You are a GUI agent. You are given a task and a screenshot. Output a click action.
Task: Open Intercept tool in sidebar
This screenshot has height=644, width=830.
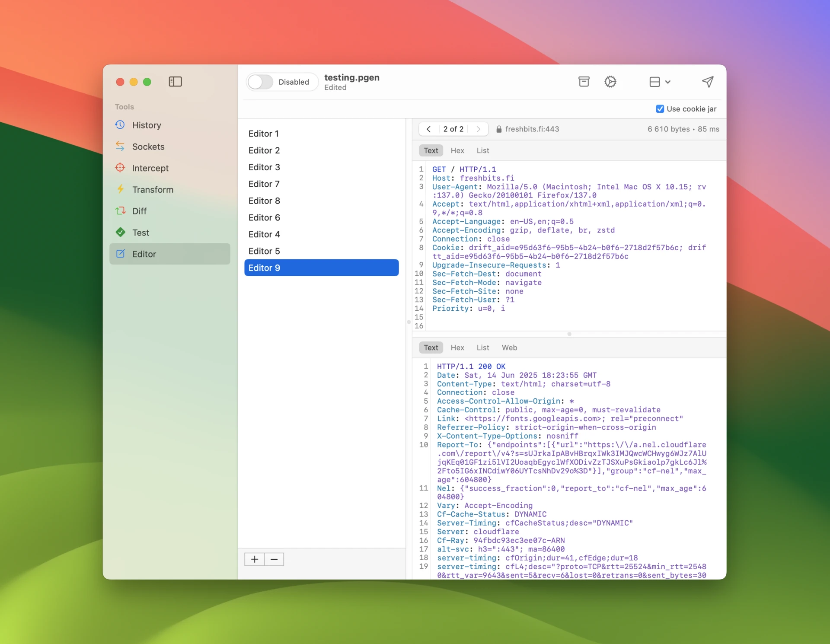click(150, 168)
